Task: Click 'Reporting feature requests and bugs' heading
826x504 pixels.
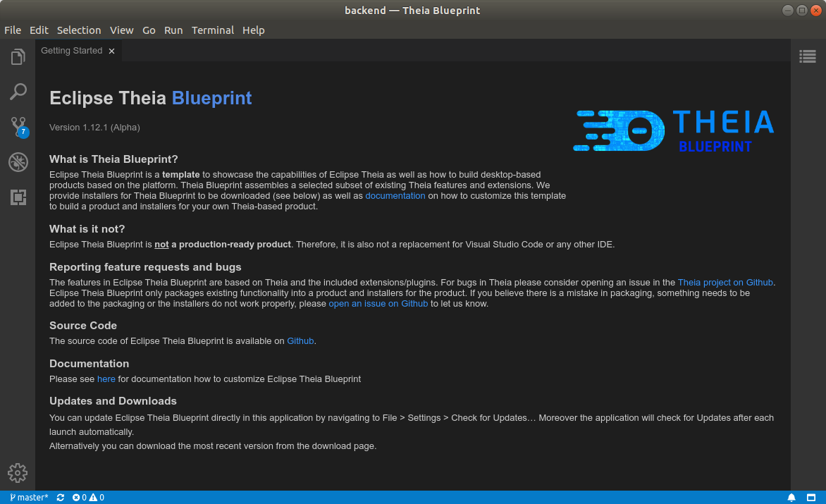Action: (x=145, y=267)
